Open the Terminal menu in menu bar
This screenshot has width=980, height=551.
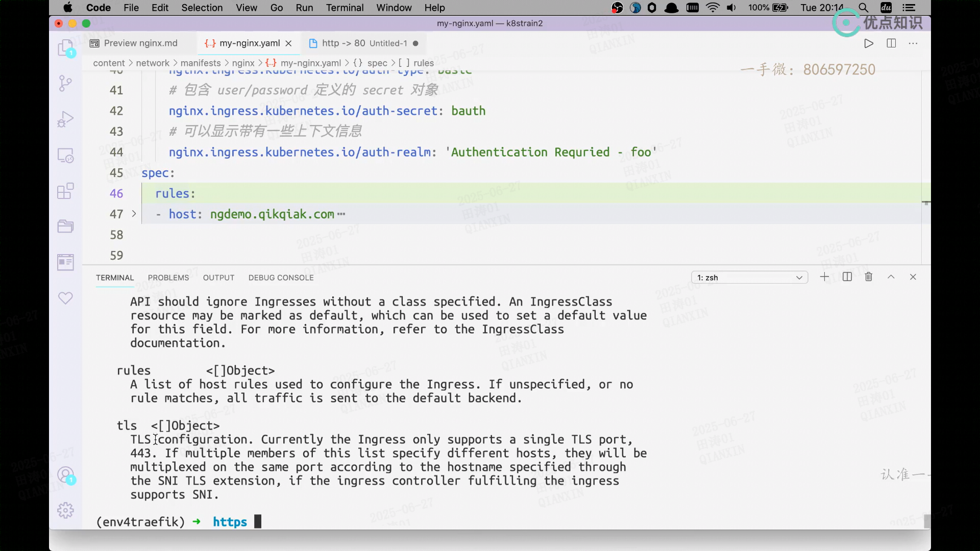pos(345,8)
